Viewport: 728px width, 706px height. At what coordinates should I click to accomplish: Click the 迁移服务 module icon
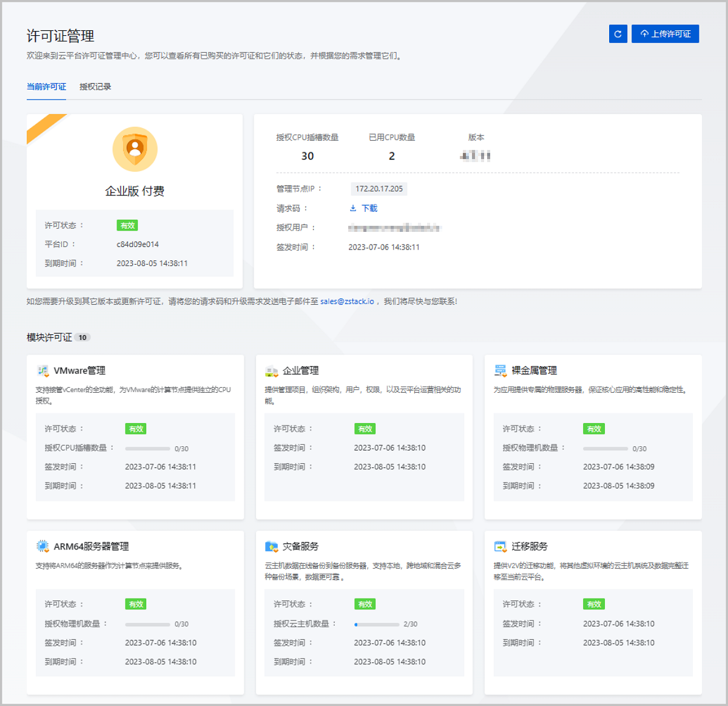coord(499,546)
